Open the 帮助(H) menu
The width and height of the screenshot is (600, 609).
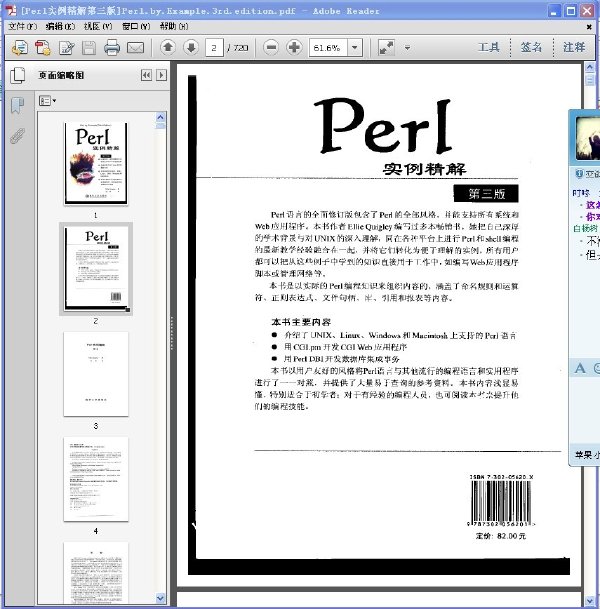(174, 26)
